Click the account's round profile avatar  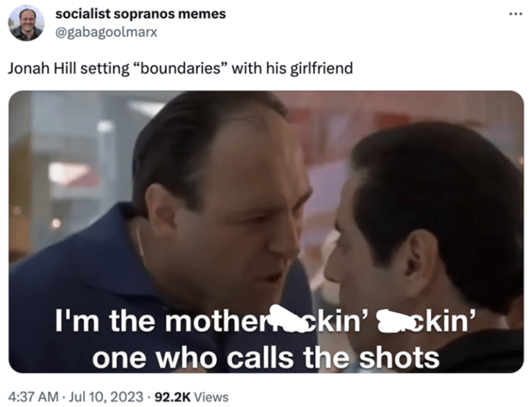(26, 23)
